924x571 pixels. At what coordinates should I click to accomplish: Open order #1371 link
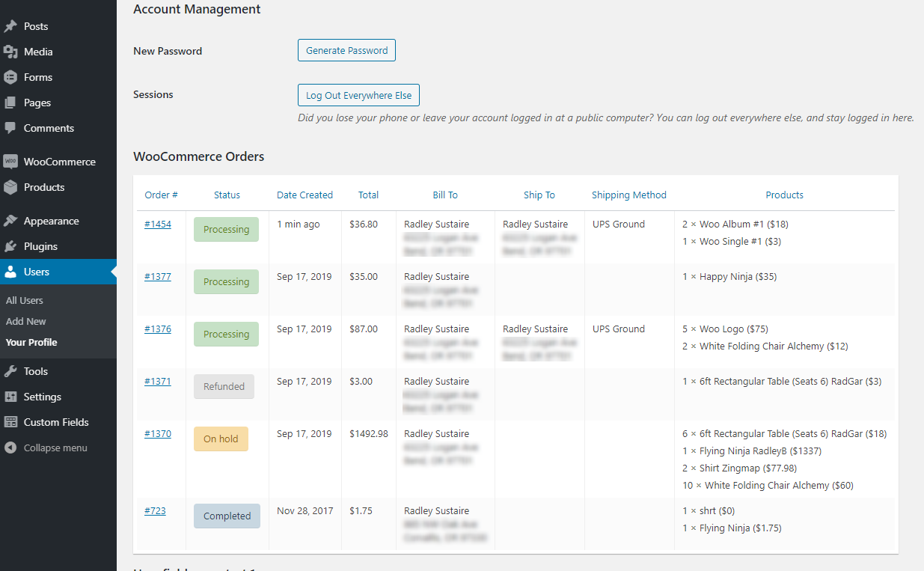(158, 381)
